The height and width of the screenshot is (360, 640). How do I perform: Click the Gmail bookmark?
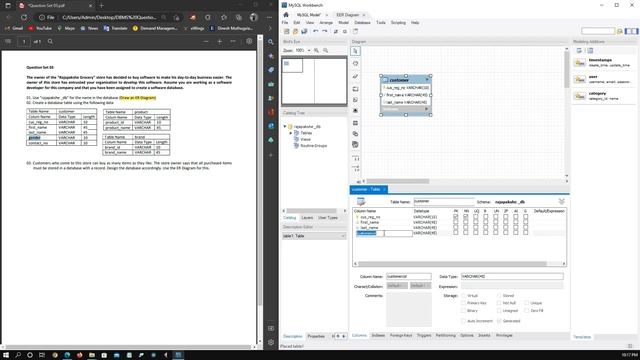tap(14, 28)
